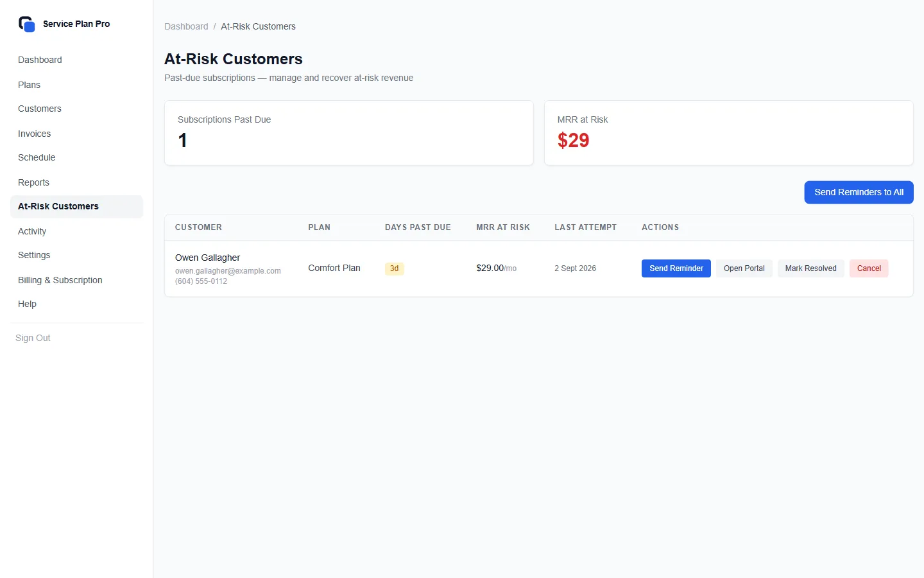Click the Send Reminders to All button
Viewport: 924px width, 578px height.
[x=859, y=192]
